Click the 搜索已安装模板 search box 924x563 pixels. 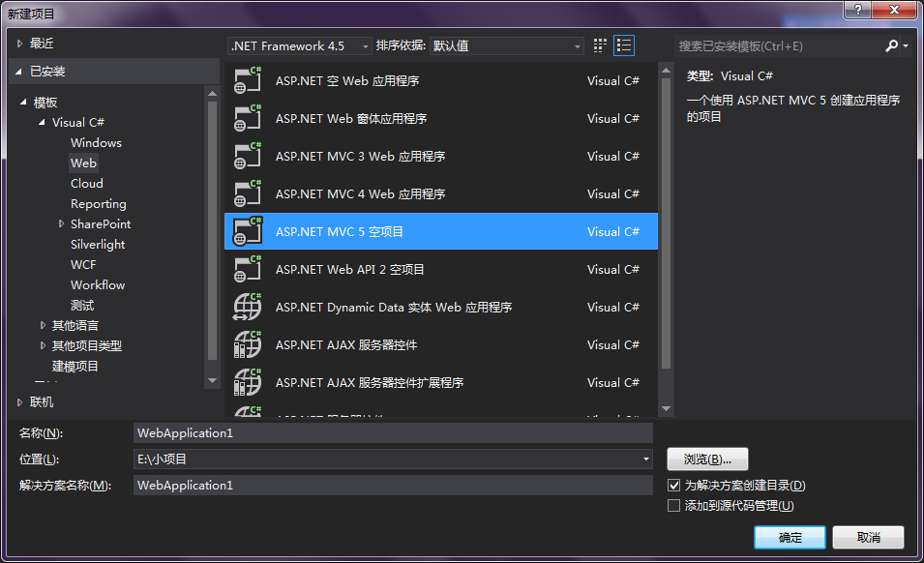click(779, 45)
